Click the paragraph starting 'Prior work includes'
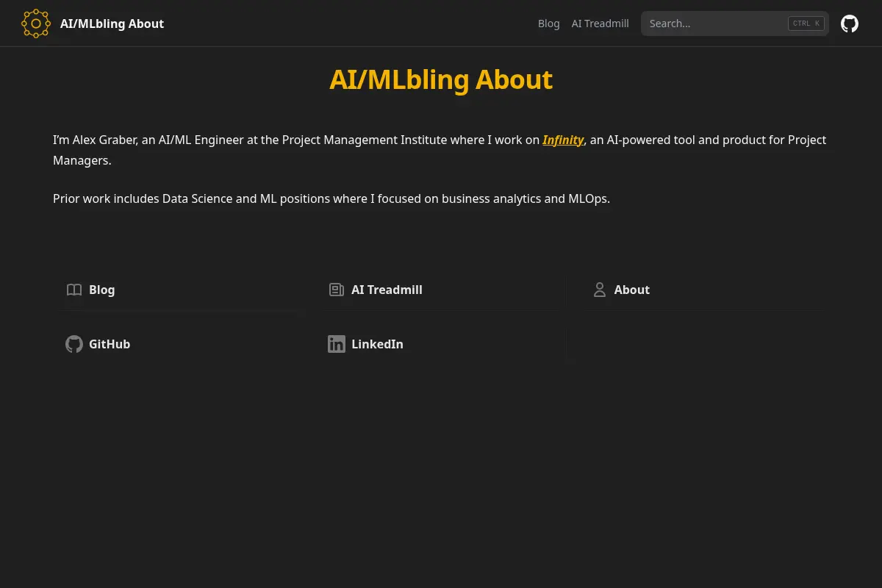 point(331,198)
